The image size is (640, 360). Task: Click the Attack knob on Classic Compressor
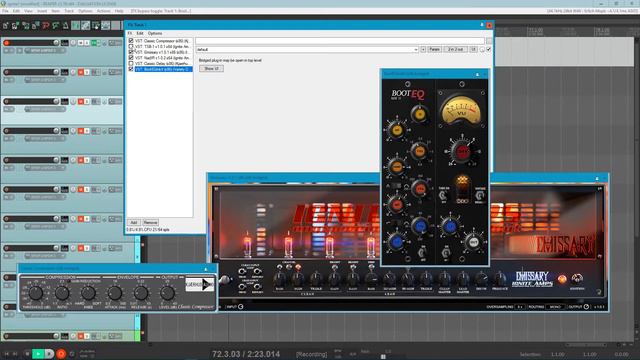[x=115, y=293]
